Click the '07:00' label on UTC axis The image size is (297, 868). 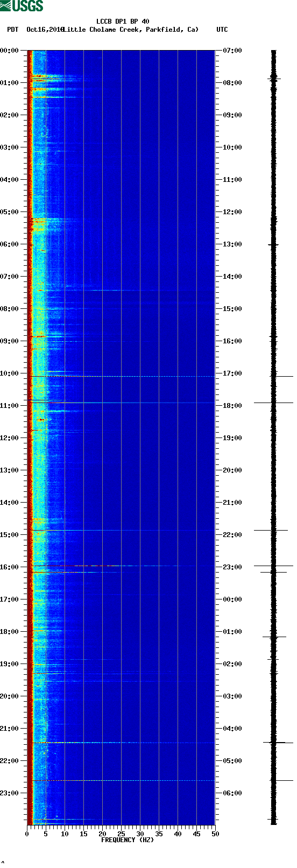pos(232,51)
